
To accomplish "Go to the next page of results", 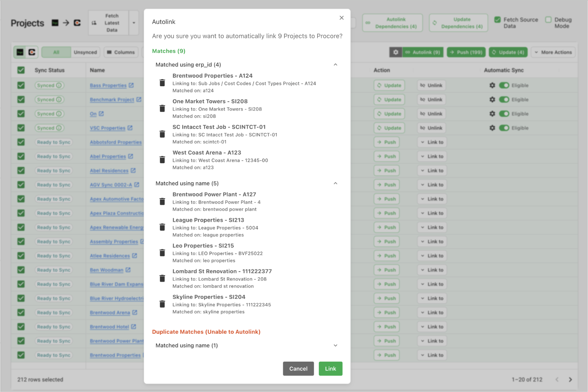I will click(x=570, y=379).
